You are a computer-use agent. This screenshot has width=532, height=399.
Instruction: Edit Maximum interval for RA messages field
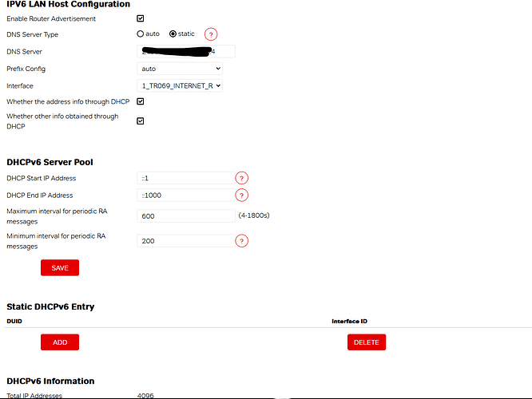coord(185,215)
